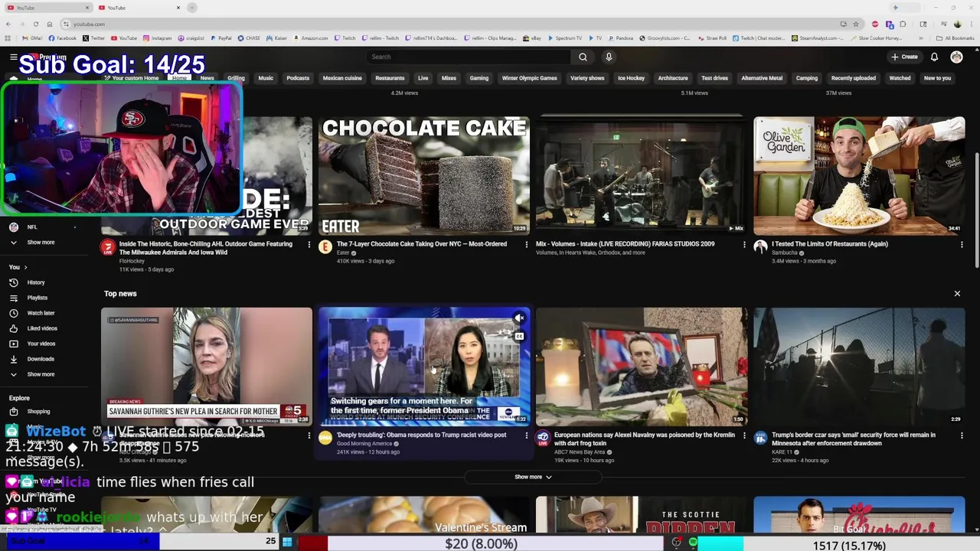Open the ABC7 News Bay Area channel avatar
The width and height of the screenshot is (980, 551).
tap(543, 438)
